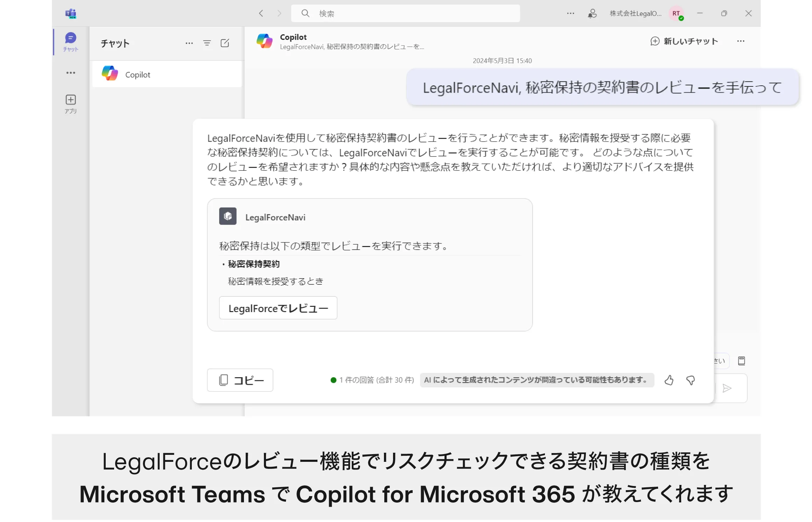Go back with the left navigation arrow
Image resolution: width=812 pixels, height=522 pixels.
261,14
